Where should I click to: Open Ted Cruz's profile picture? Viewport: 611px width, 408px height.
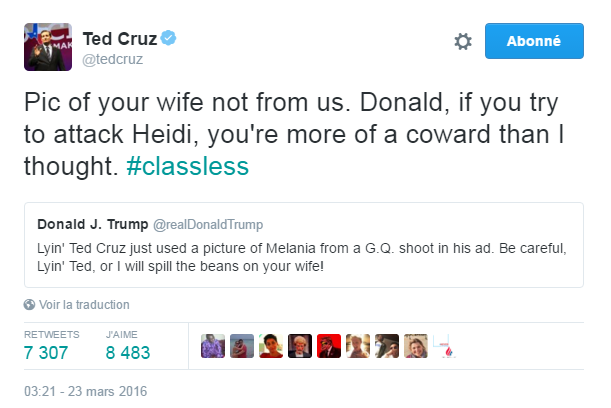coord(45,44)
